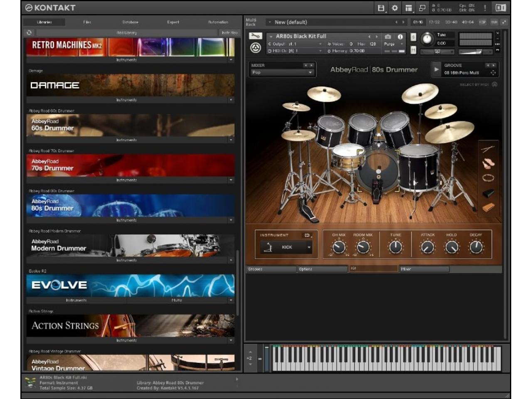Click the Kontakt logo in header

pos(50,7)
